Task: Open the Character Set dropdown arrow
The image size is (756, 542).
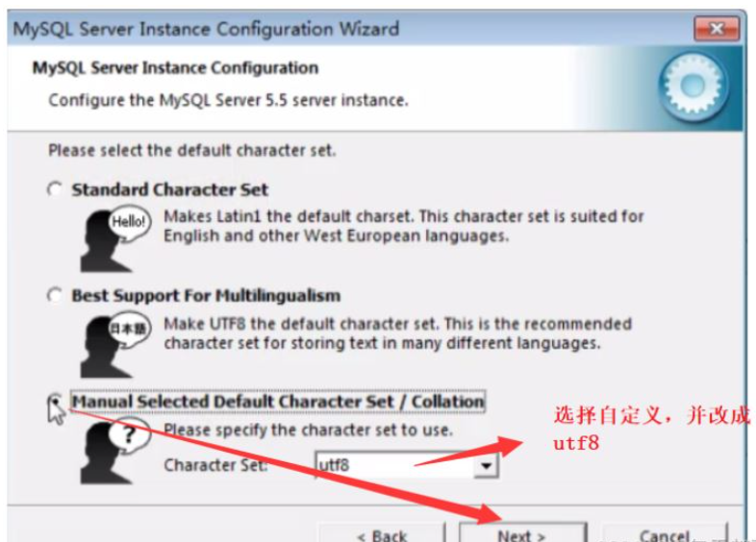Action: pos(486,465)
